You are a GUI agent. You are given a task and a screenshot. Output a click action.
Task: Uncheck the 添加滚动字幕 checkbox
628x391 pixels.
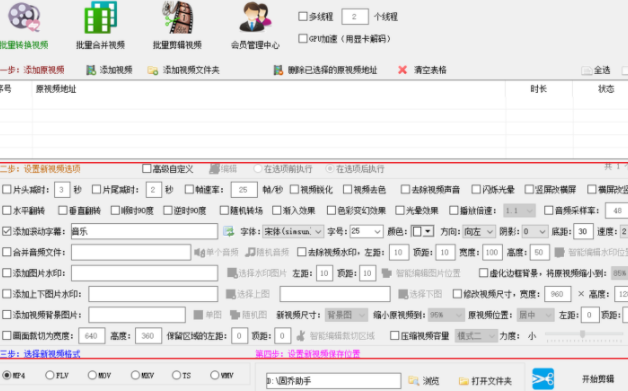[x=6, y=231]
